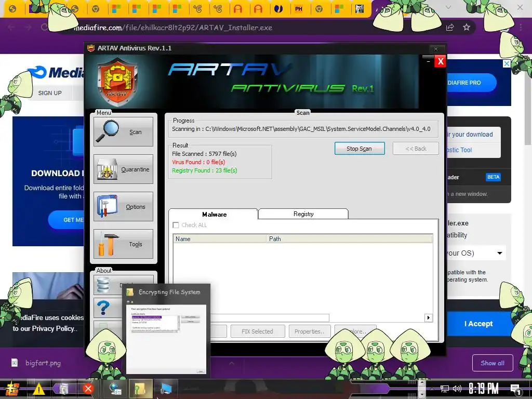Click the right arrow of the list's horizontal scrollbar

point(428,317)
